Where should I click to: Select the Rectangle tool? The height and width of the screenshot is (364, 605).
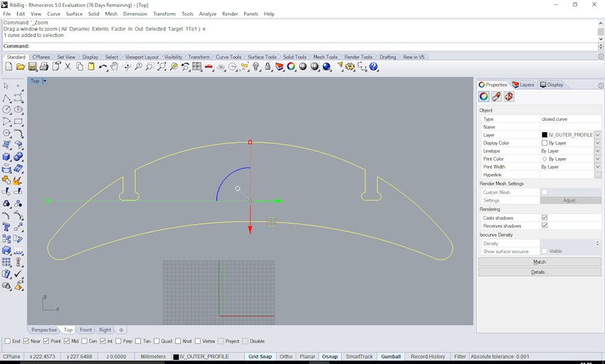[x=18, y=122]
